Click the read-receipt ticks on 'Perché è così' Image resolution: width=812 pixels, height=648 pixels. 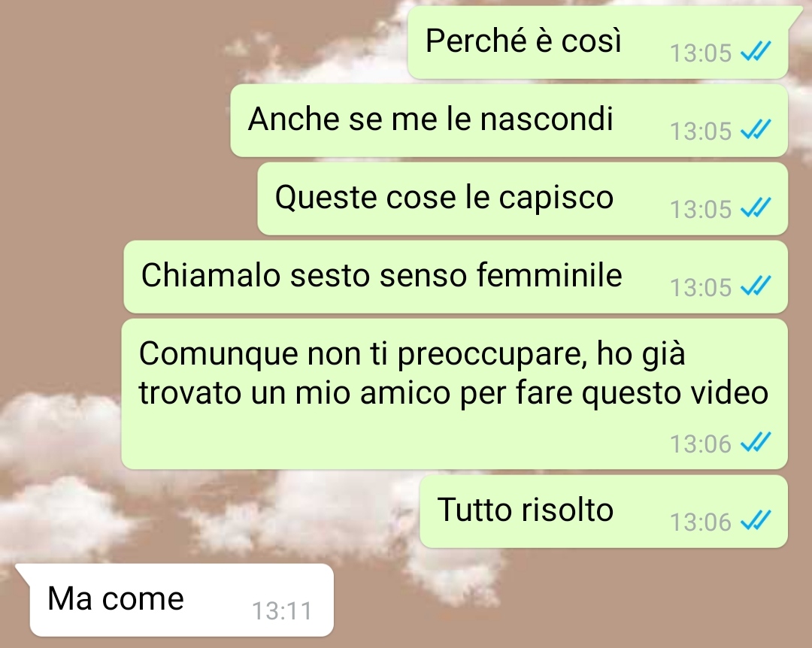click(x=756, y=51)
